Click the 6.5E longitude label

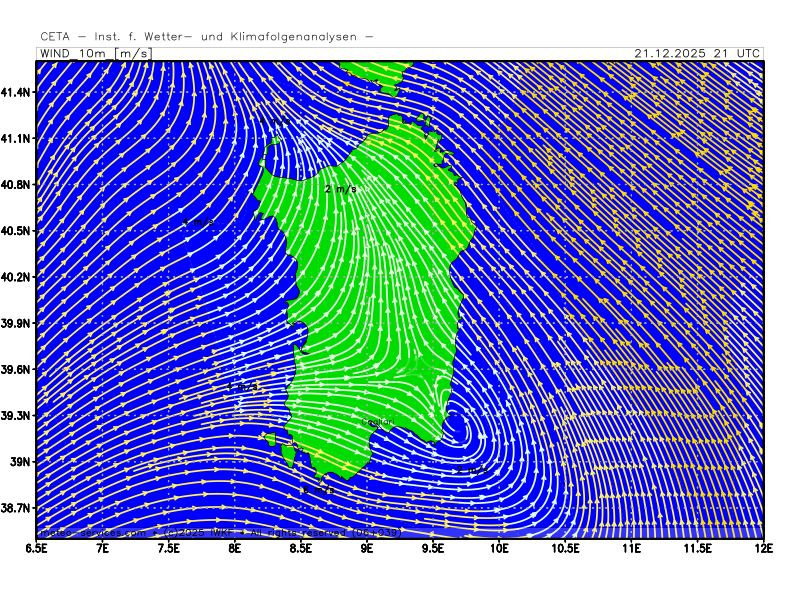(x=37, y=548)
